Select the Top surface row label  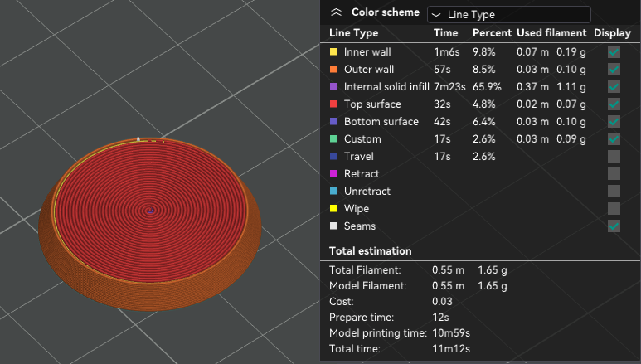click(x=372, y=104)
